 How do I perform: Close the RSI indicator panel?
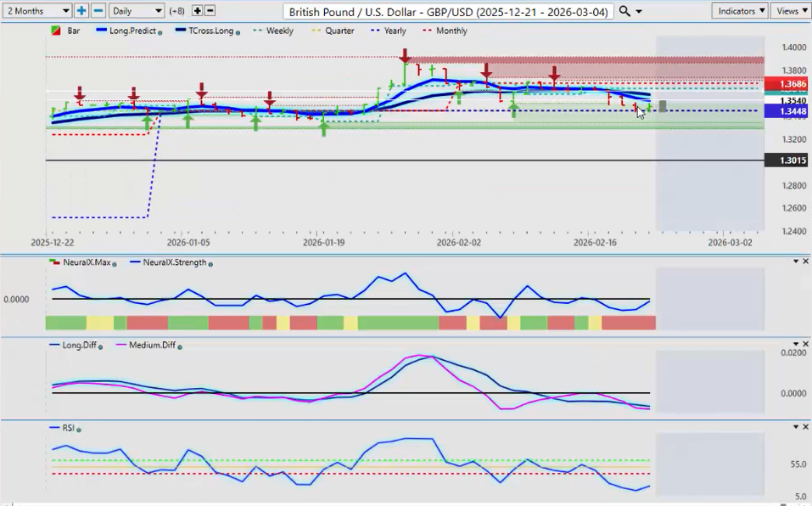coord(805,427)
